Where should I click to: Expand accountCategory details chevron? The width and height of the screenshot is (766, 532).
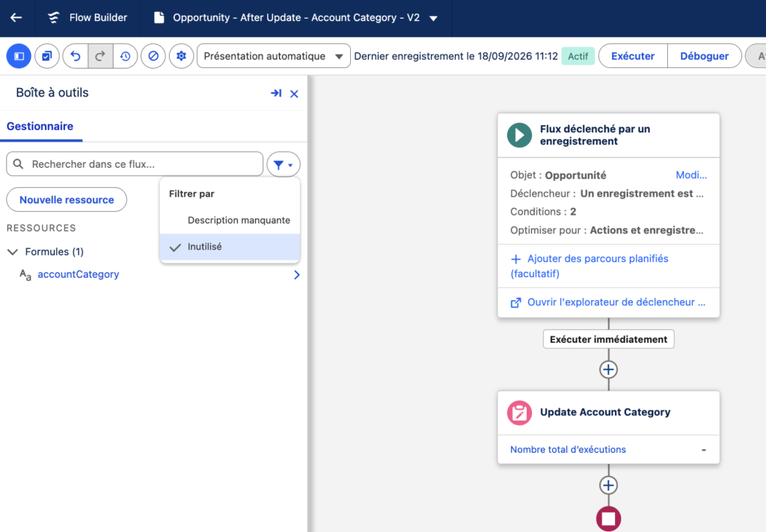point(296,275)
